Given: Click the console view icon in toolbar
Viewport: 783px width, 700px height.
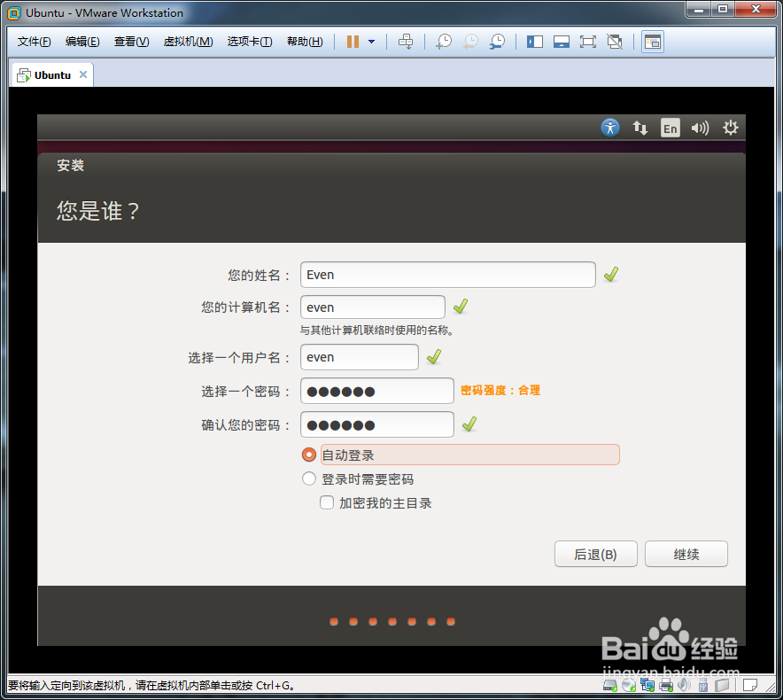Looking at the screenshot, I should (653, 42).
